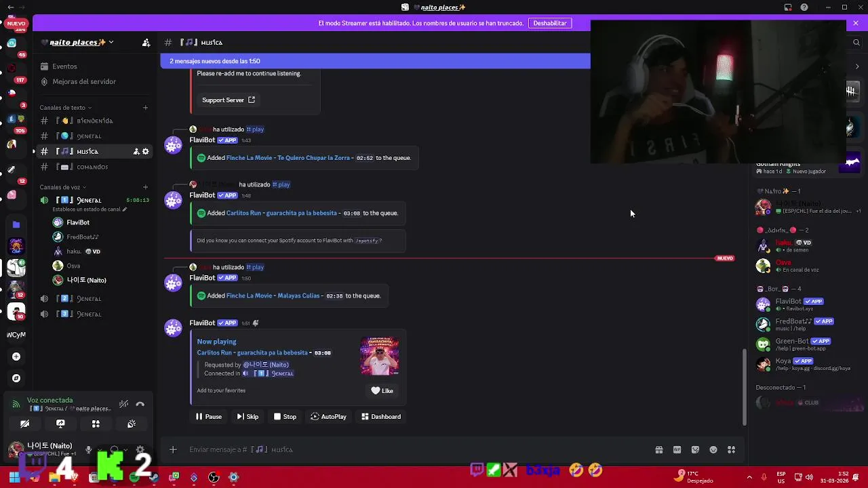Image resolution: width=868 pixels, height=488 pixels.
Task: Click the Now playing song thumbnail
Action: click(x=380, y=356)
